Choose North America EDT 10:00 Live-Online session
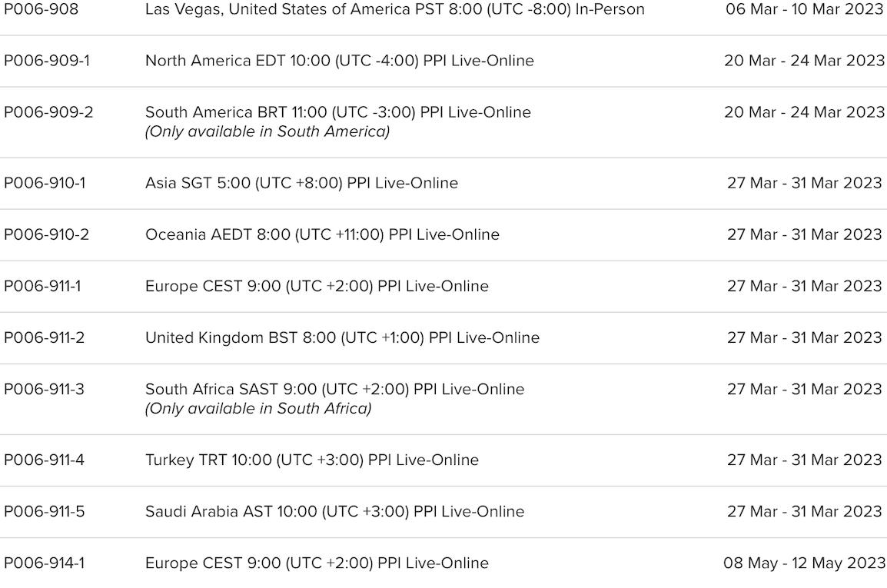887x588 pixels. pos(340,61)
